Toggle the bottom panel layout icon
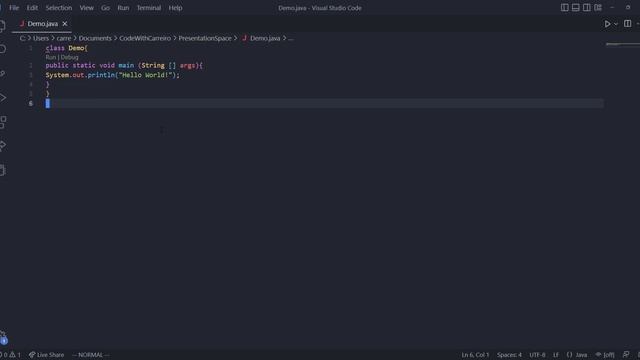This screenshot has width=640, height=360. pyautogui.click(x=576, y=7)
